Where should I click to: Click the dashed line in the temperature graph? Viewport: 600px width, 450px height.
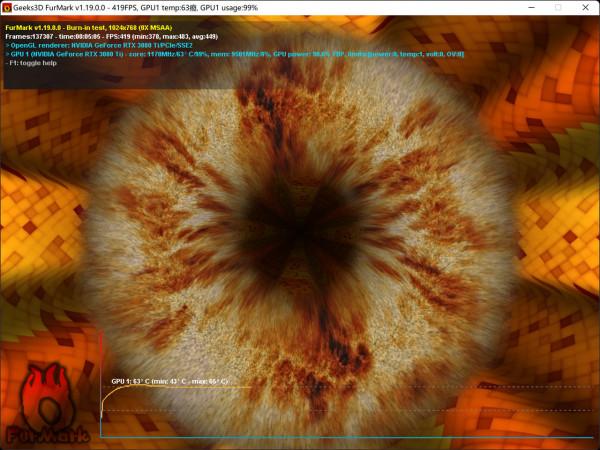[x=400, y=410]
